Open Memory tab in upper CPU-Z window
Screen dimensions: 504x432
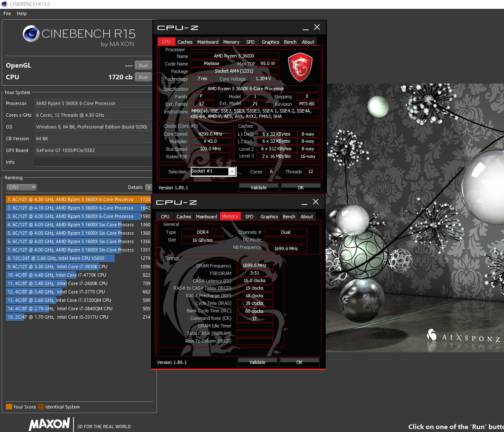pos(231,42)
